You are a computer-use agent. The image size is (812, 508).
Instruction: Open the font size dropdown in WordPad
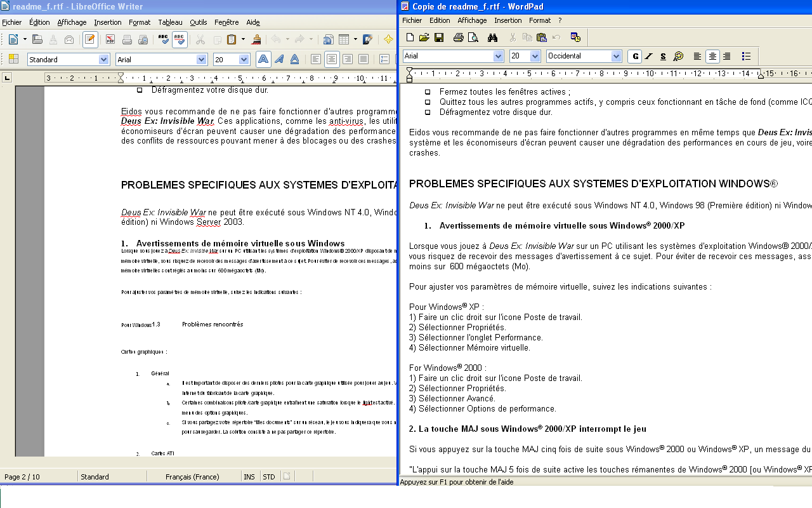click(535, 56)
